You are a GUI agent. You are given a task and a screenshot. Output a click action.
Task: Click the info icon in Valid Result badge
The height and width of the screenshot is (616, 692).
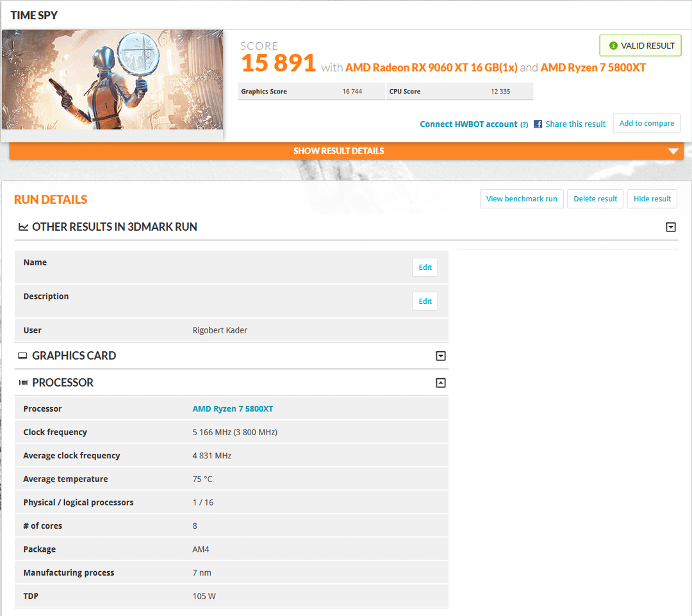(613, 46)
